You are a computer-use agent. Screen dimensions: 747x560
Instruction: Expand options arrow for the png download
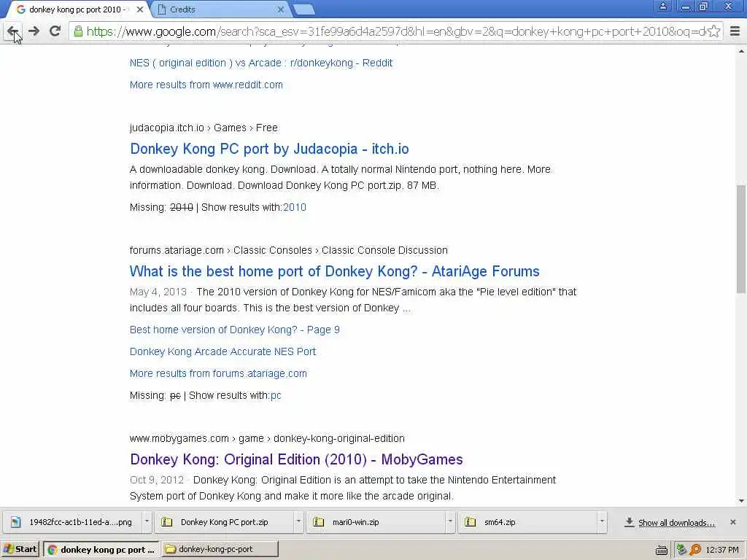(x=147, y=522)
